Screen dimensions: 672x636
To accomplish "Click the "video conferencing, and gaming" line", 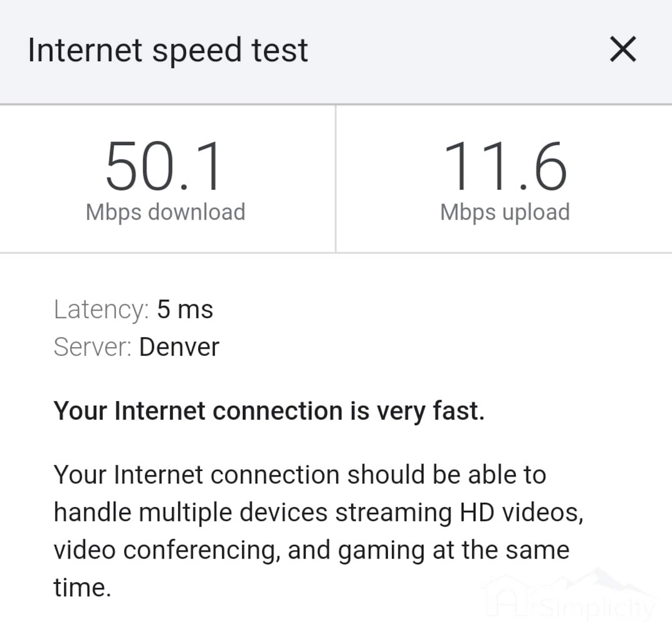I will (x=311, y=550).
